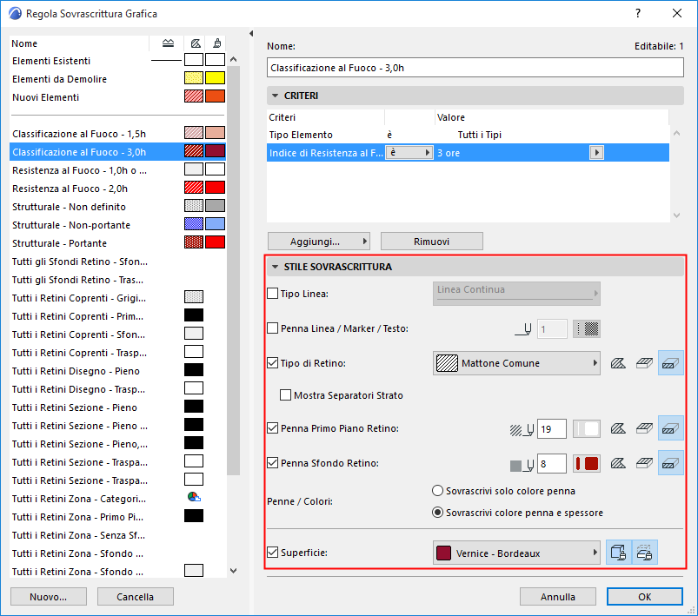Uncheck the Superficie checkbox
Image resolution: width=698 pixels, height=616 pixels.
click(272, 553)
